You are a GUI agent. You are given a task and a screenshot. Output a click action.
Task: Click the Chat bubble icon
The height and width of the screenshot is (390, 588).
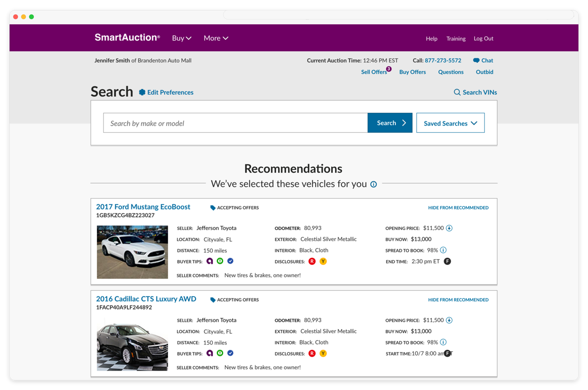coord(476,60)
